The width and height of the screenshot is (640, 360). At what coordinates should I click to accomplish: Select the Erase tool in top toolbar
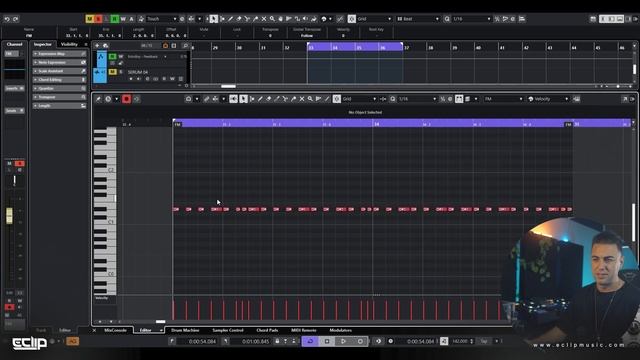click(x=239, y=19)
